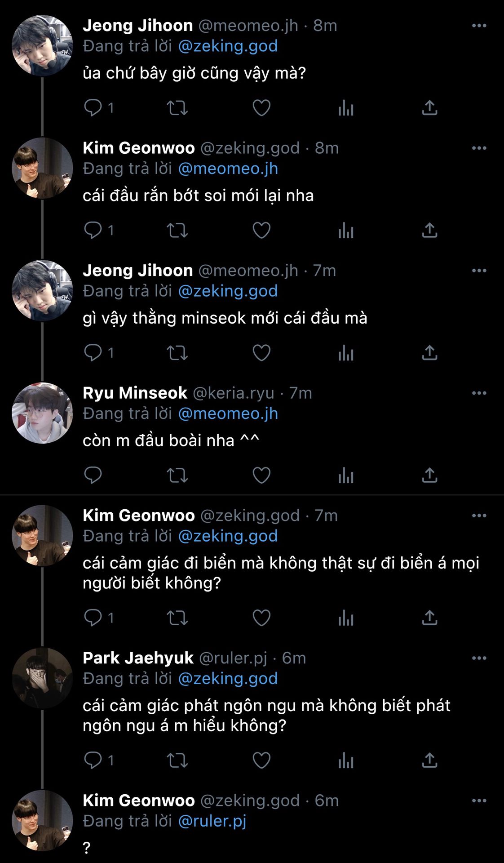Viewport: 504px width, 863px height.
Task: Reply to Park Jaehyuk's tweet
Action: pyautogui.click(x=93, y=761)
